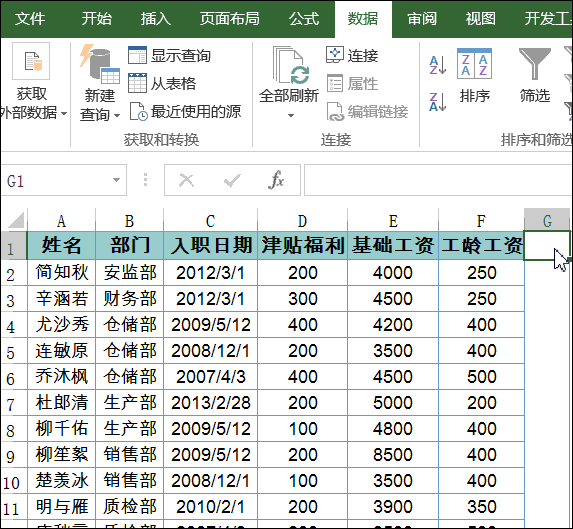Viewport: 573px width, 529px height.
Task: Click the select-all corner triangle
Action: [15, 220]
